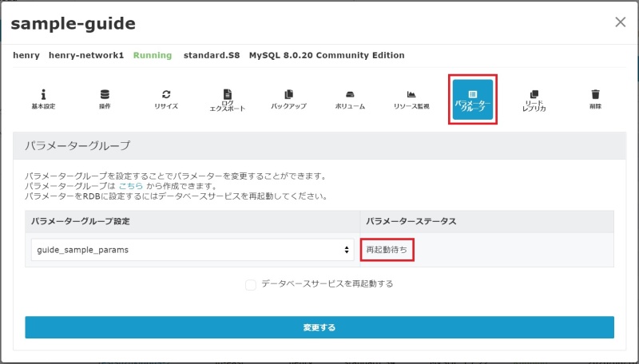Viewport: 639px width, 364px height.
Task: Click the 削除 trash can icon
Action: (595, 99)
